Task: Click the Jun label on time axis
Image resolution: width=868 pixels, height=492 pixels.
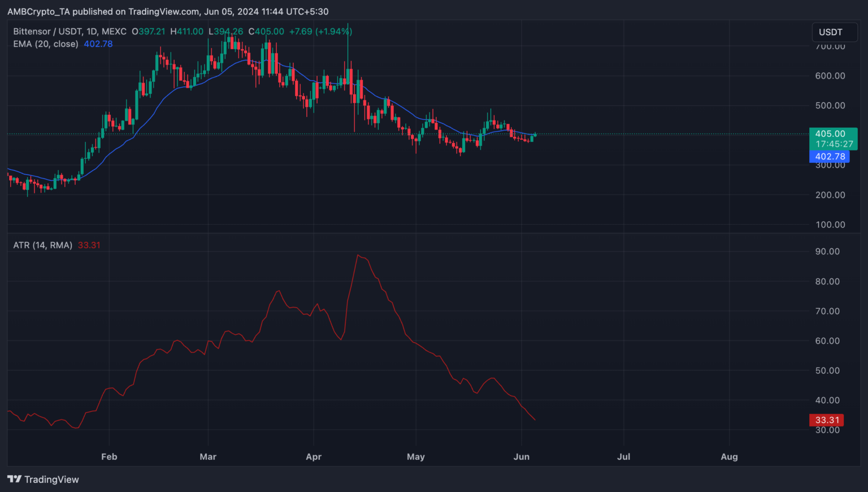Action: (522, 457)
